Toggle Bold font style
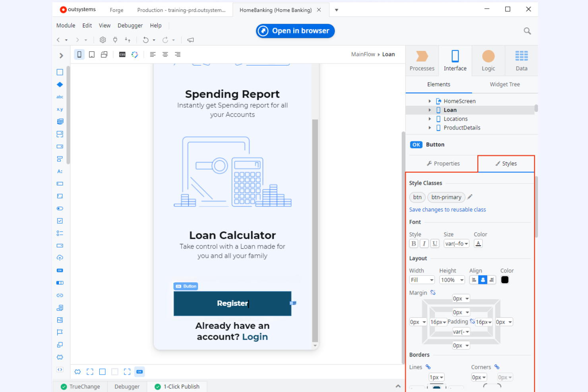 pos(414,243)
